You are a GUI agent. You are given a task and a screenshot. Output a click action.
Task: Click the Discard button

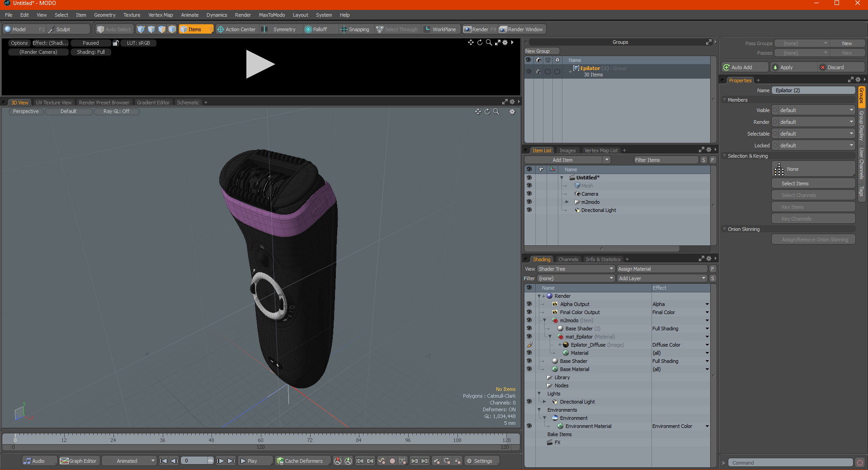click(x=841, y=67)
